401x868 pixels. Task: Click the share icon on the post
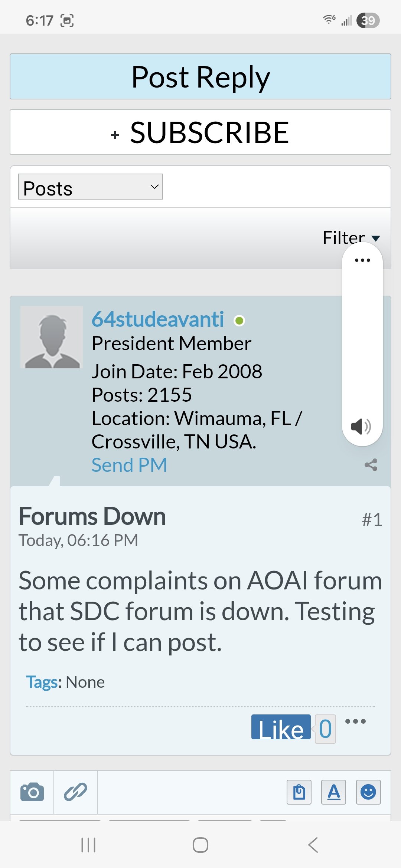point(371,465)
